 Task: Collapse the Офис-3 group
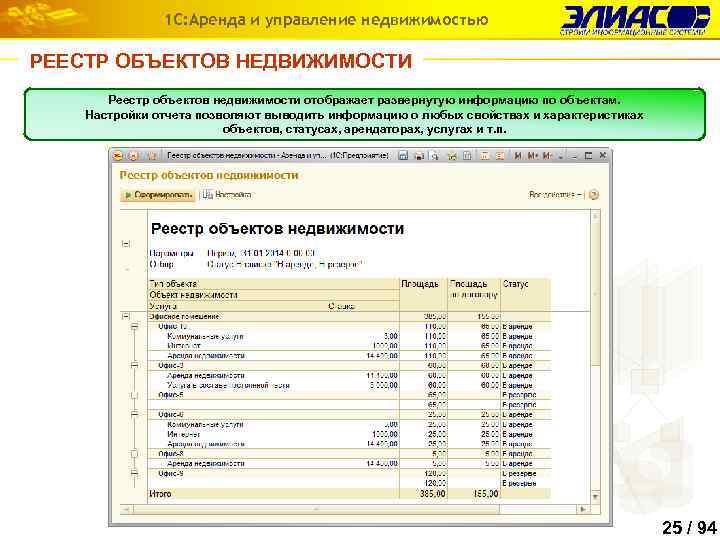[135, 366]
